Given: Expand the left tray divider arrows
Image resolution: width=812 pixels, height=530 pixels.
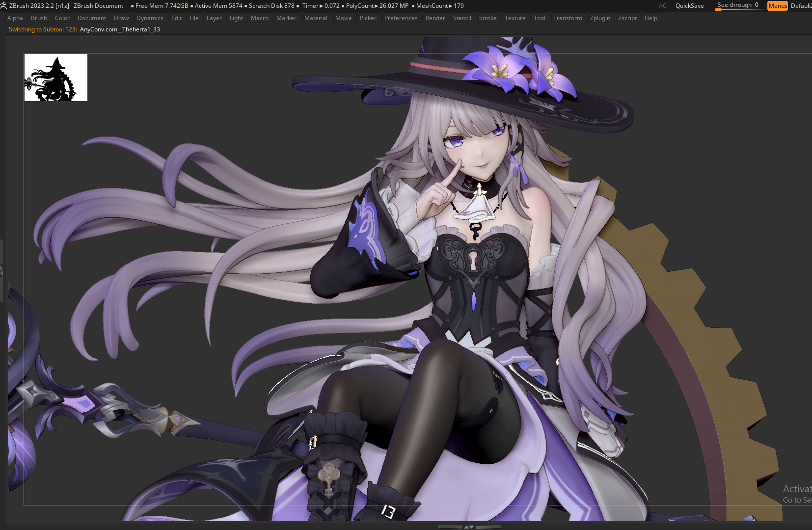Looking at the screenshot, I should point(1,271).
